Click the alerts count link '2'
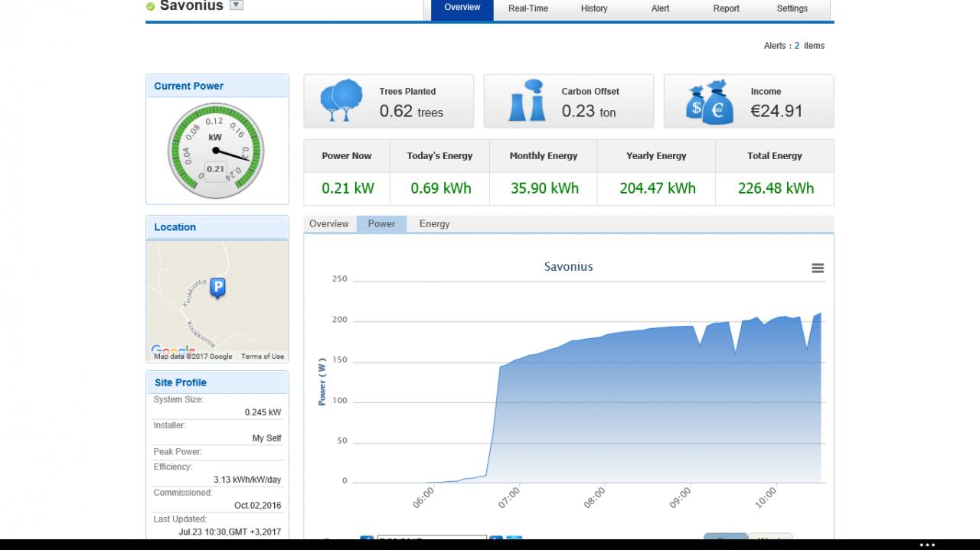 797,46
